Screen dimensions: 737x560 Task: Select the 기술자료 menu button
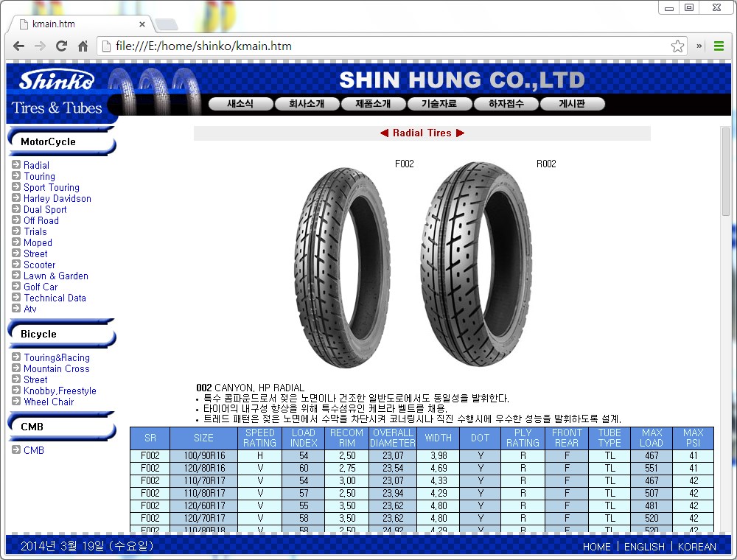coord(439,104)
